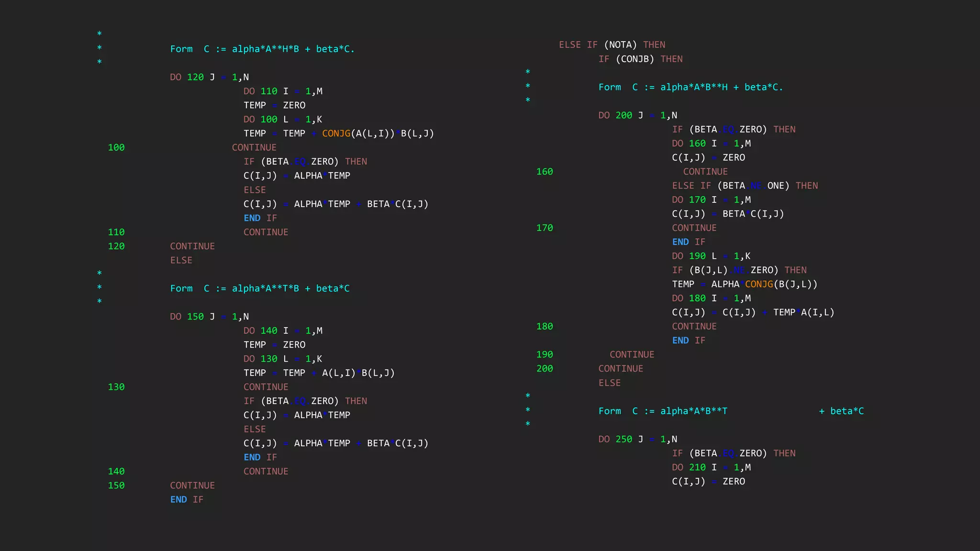Click the 'DO 120 J = 1,N' statement

click(x=209, y=77)
